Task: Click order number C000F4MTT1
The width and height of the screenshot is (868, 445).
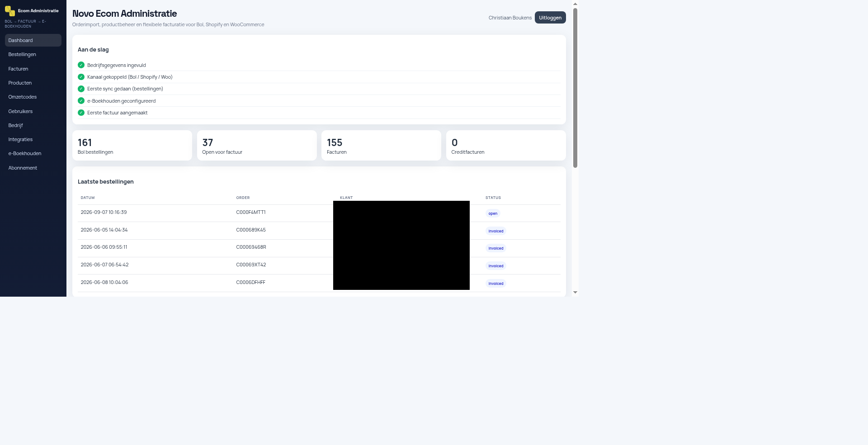Action: tap(251, 212)
